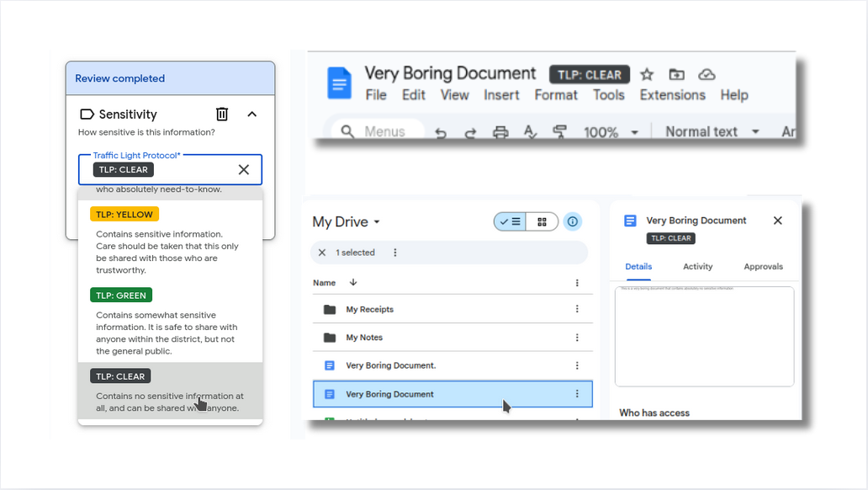
Task: Open the Normal text style dropdown
Action: pyautogui.click(x=712, y=132)
